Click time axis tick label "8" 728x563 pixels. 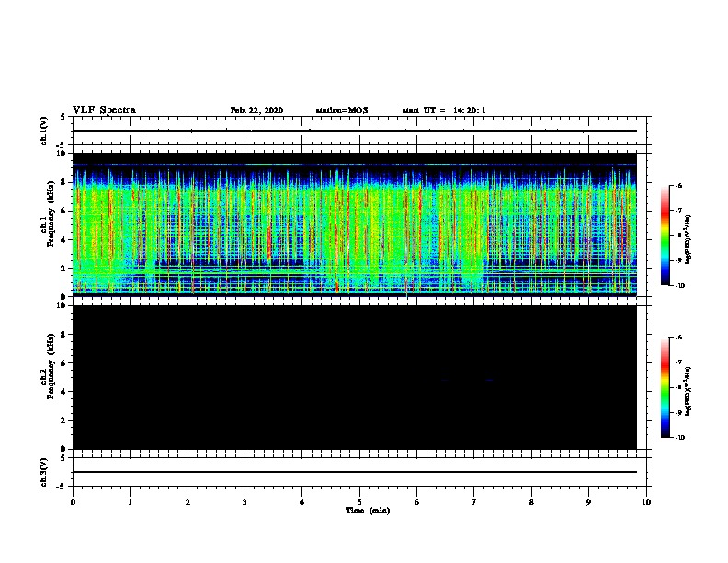531,502
